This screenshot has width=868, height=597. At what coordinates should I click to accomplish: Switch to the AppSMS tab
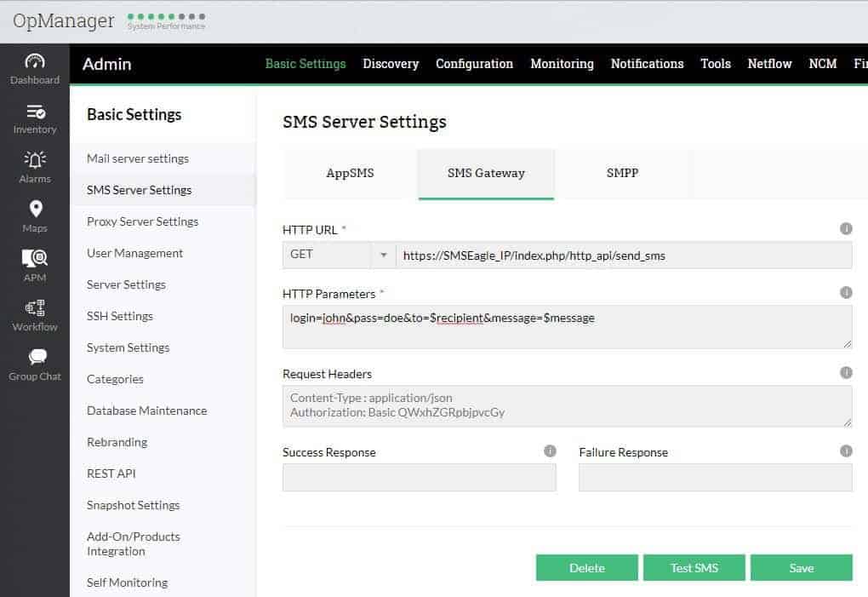click(351, 174)
